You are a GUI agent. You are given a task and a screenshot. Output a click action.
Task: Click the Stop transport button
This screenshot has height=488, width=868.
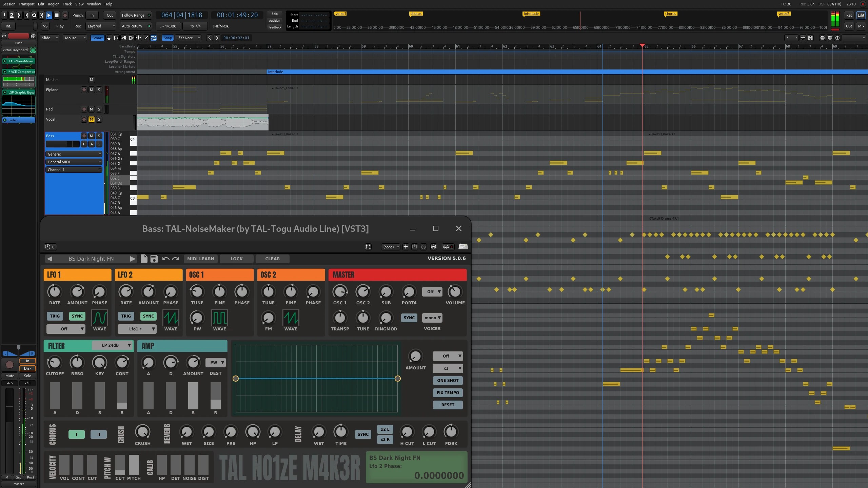[57, 15]
